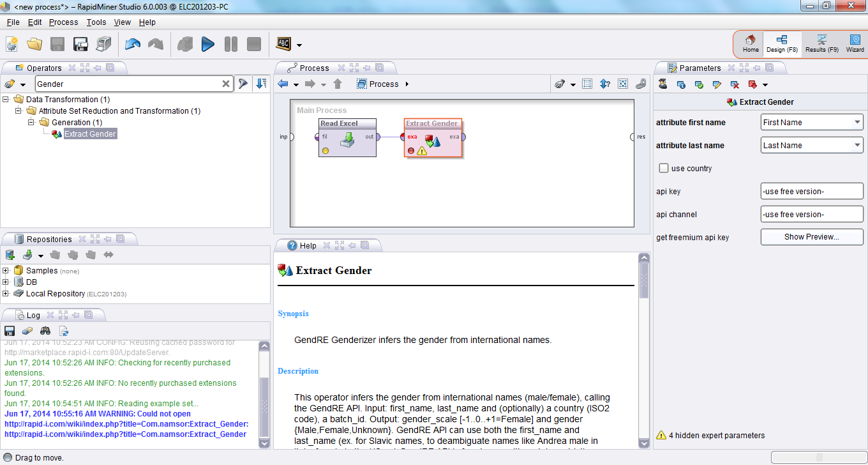
Task: Select the Read Excel operator
Action: 347,137
